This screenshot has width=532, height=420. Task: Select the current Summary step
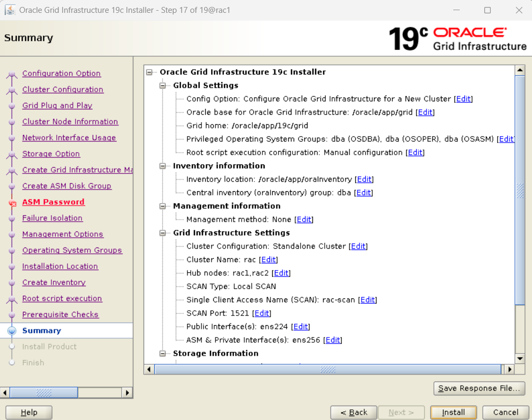tap(42, 331)
